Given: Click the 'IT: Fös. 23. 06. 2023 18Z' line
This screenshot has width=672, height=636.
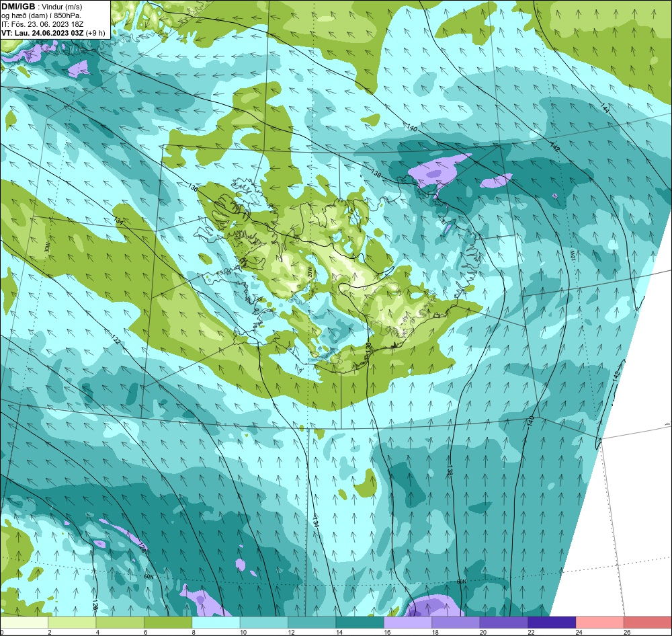Looking at the screenshot, I should pos(42,24).
